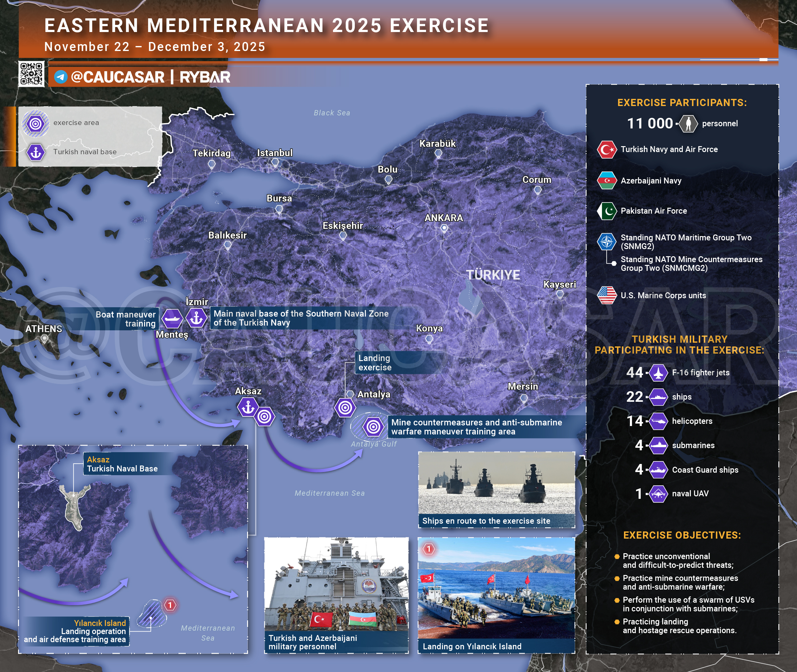
Task: Click the ANKARA capital city marker
Action: (444, 228)
